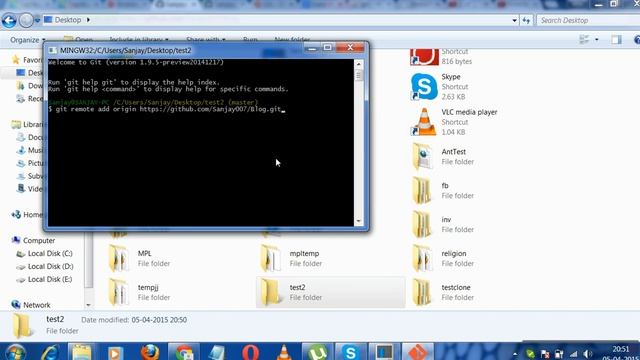640x360 pixels.
Task: Select the inv folder icon
Action: tap(422, 224)
